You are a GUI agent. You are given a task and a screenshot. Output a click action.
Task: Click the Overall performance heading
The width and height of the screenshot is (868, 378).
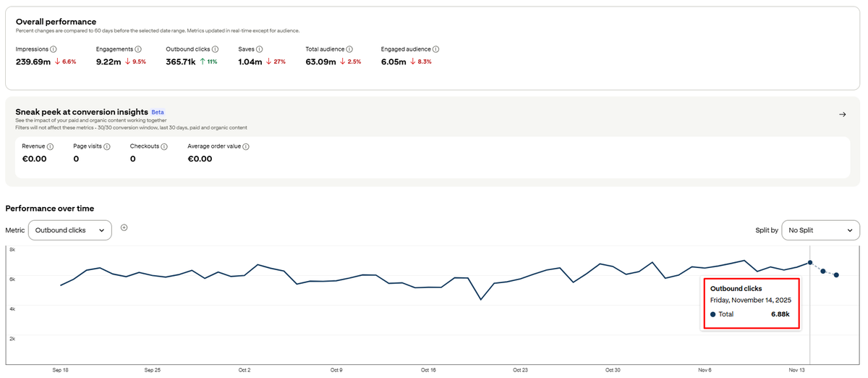(x=56, y=22)
